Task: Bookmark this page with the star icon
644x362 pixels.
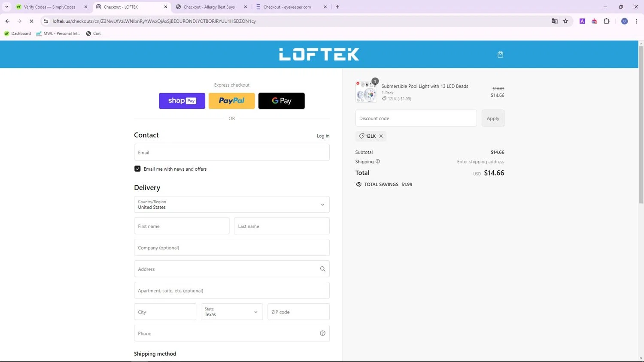Action: (x=565, y=21)
